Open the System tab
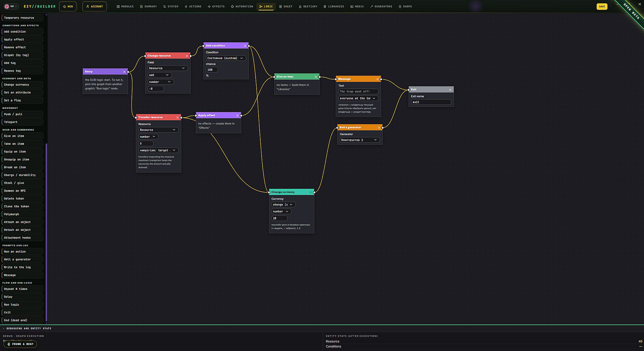This screenshot has height=351, width=644. [171, 6]
